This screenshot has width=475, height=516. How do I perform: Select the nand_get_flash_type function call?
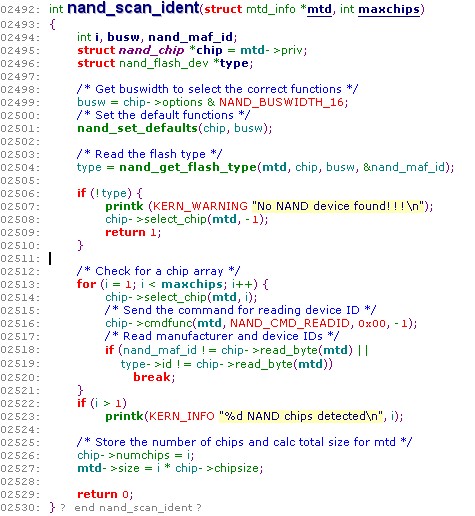tap(188, 167)
